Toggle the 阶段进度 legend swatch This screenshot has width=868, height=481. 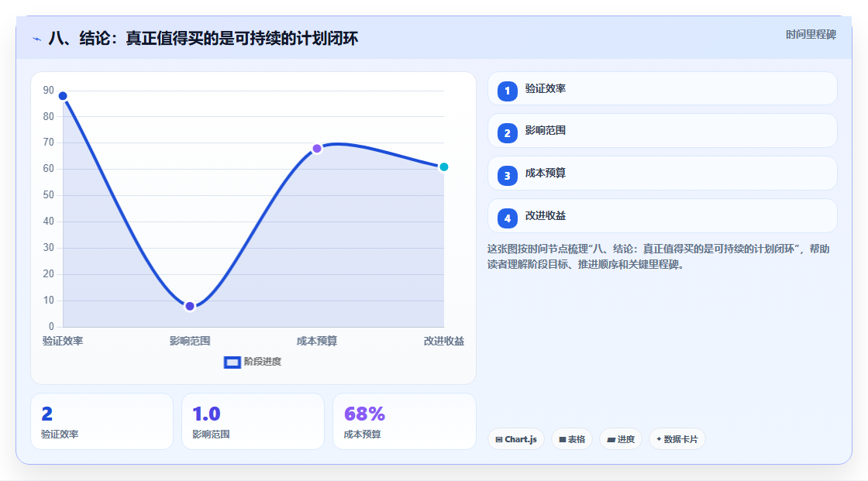tap(232, 362)
